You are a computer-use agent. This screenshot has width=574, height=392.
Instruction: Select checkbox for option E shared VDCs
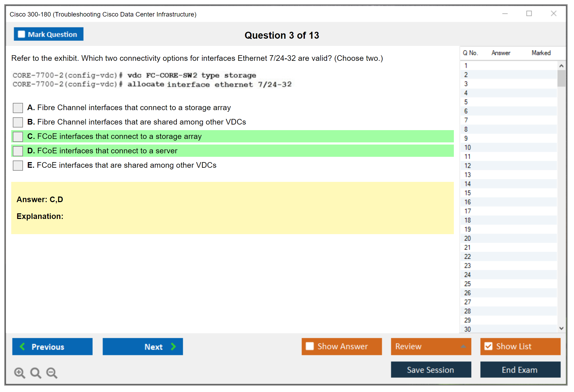18,165
